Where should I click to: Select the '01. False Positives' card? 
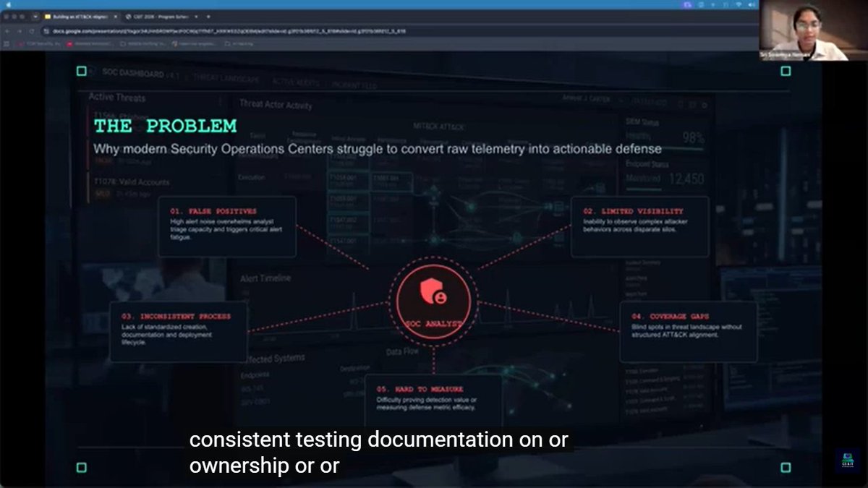[228, 226]
